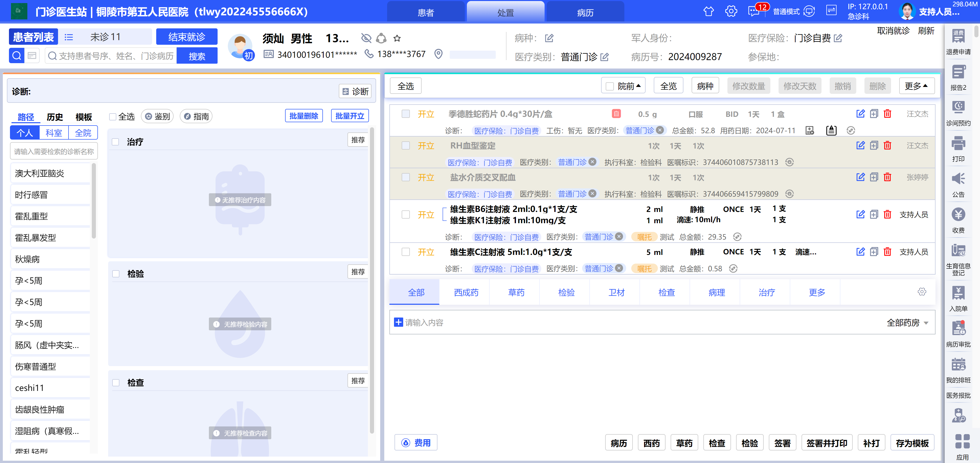Open the 退费申请 sidebar icon
The height and width of the screenshot is (463, 980).
pyautogui.click(x=958, y=41)
